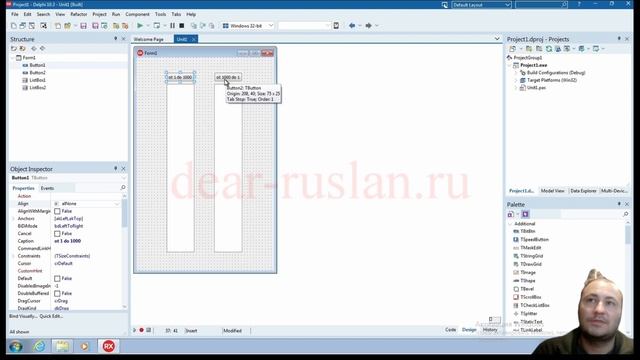Click the 'ot 1000 do 1' button on Form1
Viewport: 640px width, 360px height.
pyautogui.click(x=228, y=77)
